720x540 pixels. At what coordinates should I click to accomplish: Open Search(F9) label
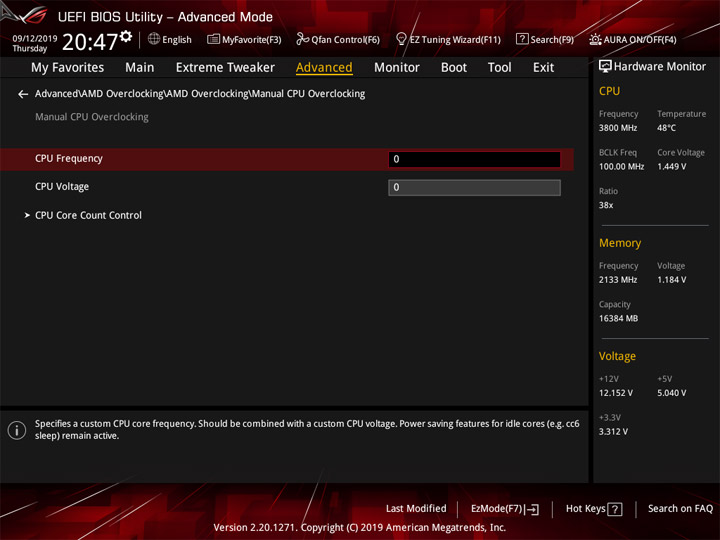(552, 40)
